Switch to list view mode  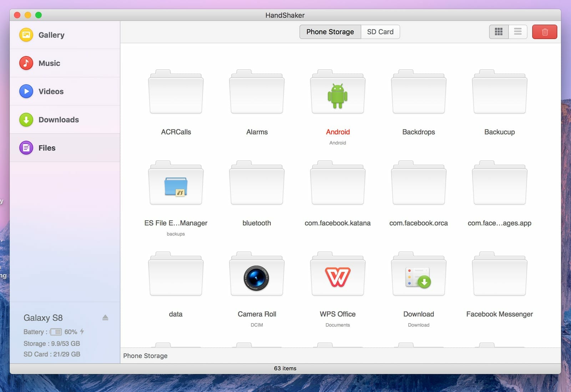click(x=518, y=32)
